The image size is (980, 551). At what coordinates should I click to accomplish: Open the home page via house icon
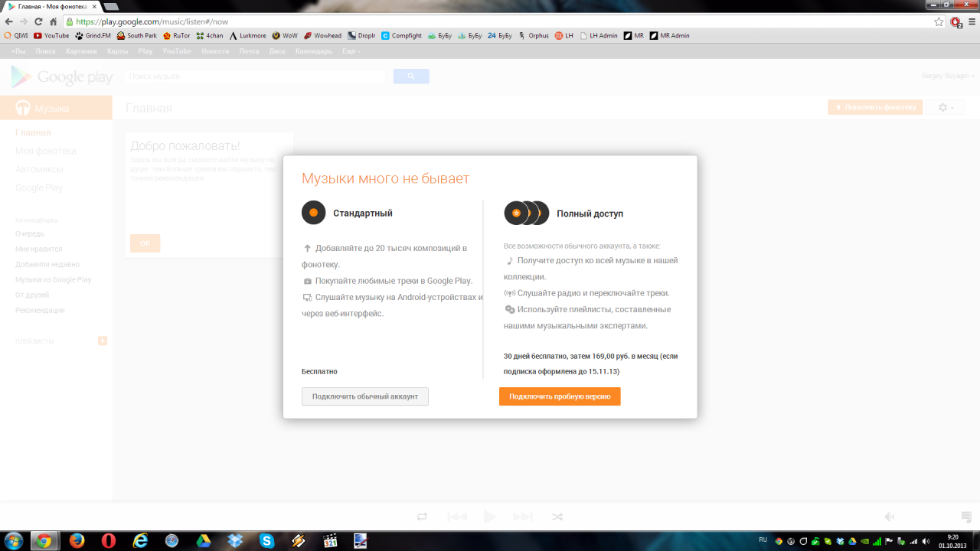[53, 22]
